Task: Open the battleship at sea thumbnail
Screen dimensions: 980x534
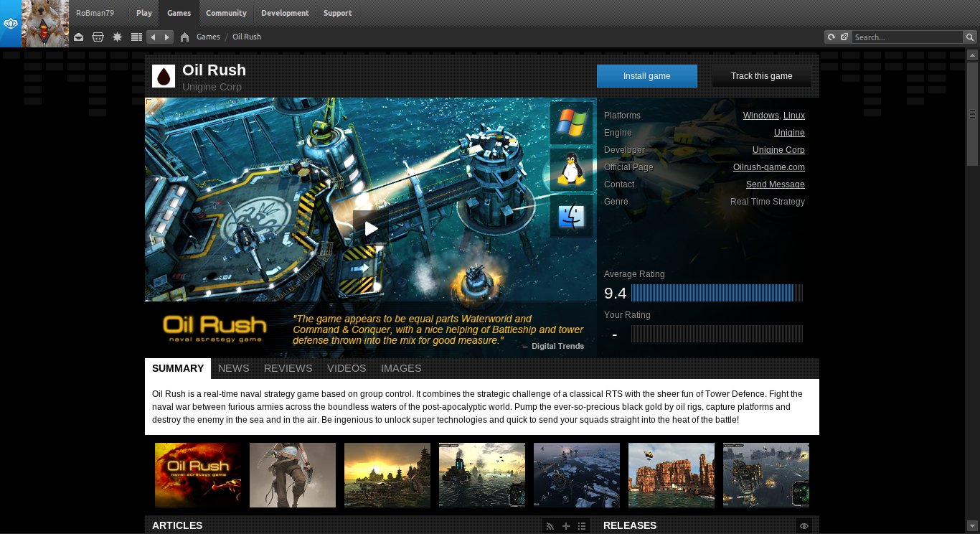Action: tap(482, 475)
